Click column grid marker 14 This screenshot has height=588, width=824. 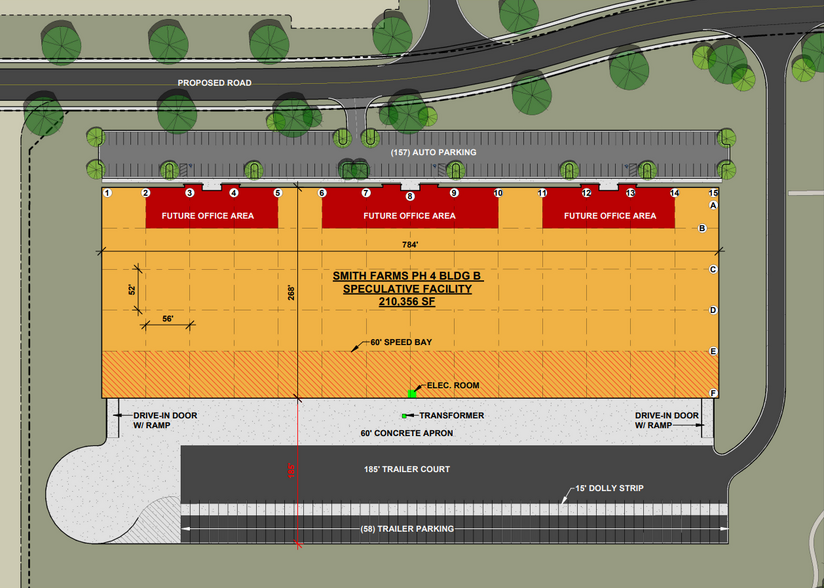coord(675,193)
